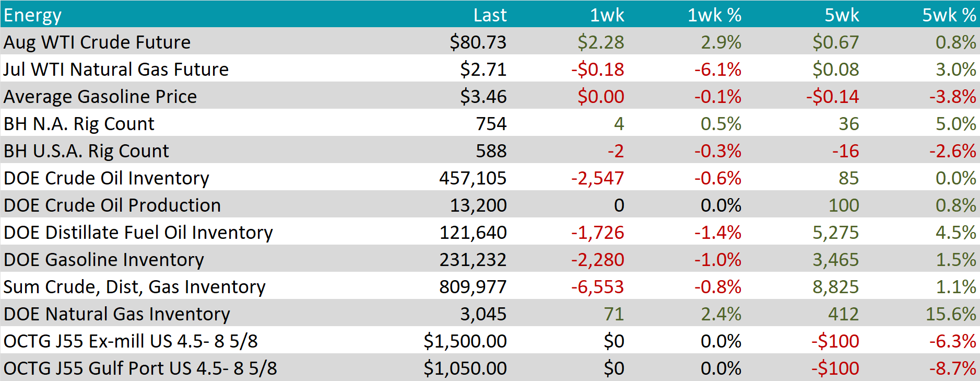Select the DOE Crude Oil Production label
This screenshot has width=980, height=381.
(112, 205)
